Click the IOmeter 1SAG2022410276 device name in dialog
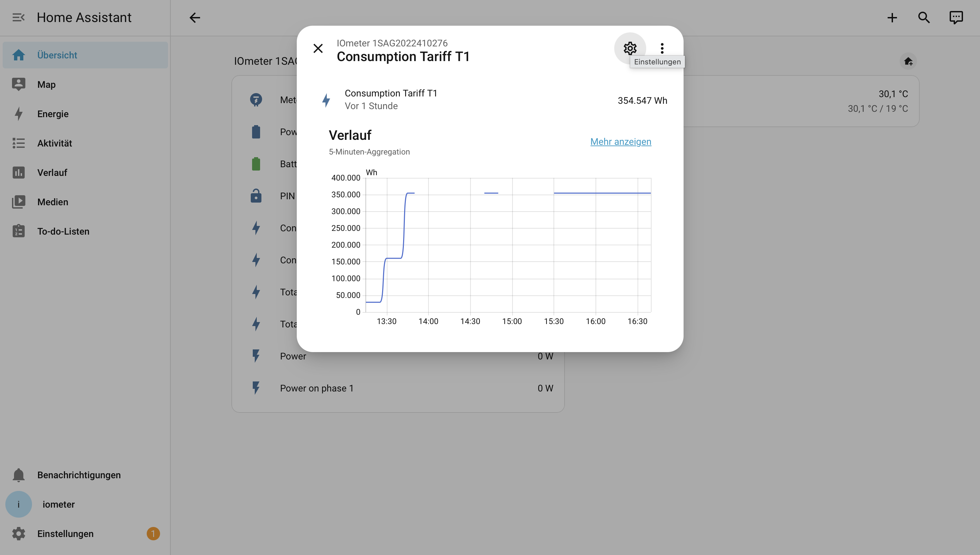980x555 pixels. pyautogui.click(x=392, y=43)
